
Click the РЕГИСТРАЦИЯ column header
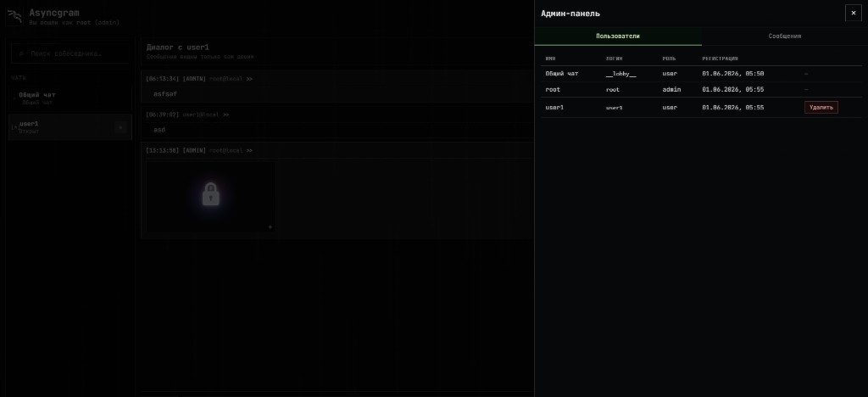(x=720, y=59)
